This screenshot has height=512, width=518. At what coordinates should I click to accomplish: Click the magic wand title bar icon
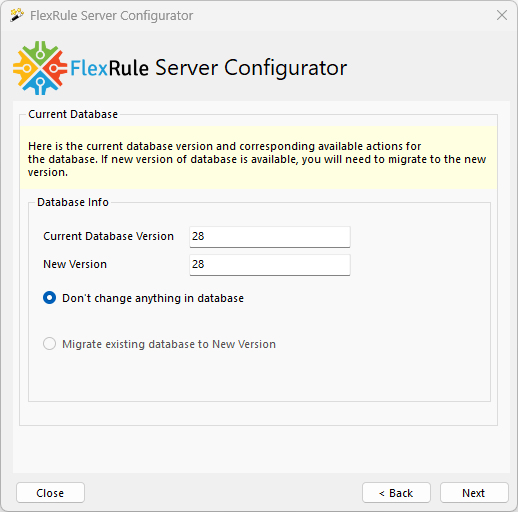[x=17, y=15]
